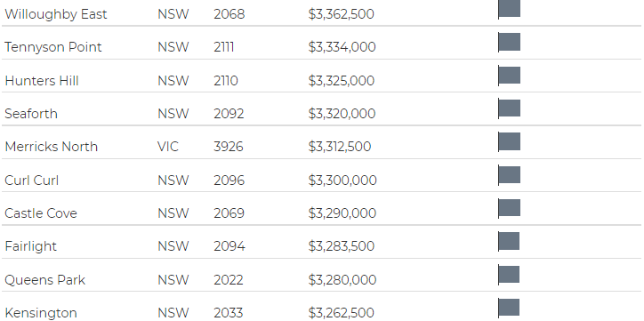Select the Kensington suburb name
The image size is (644, 321).
point(41,313)
